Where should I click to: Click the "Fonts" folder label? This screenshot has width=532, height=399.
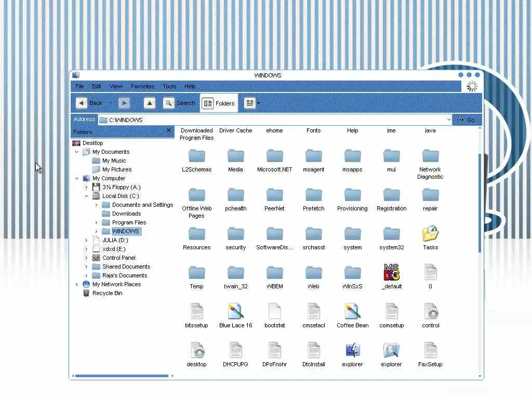pos(313,130)
